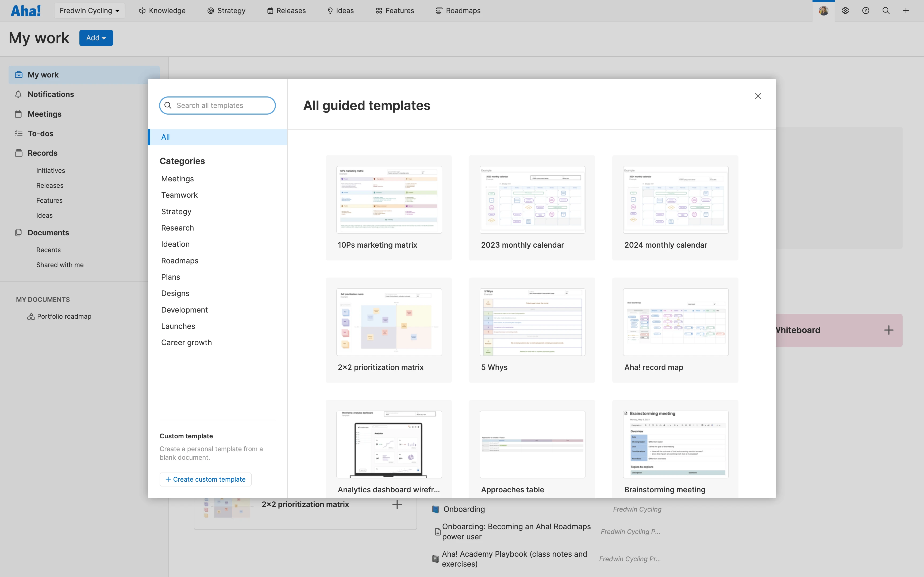Click the plus icon in top navigation

(x=906, y=11)
